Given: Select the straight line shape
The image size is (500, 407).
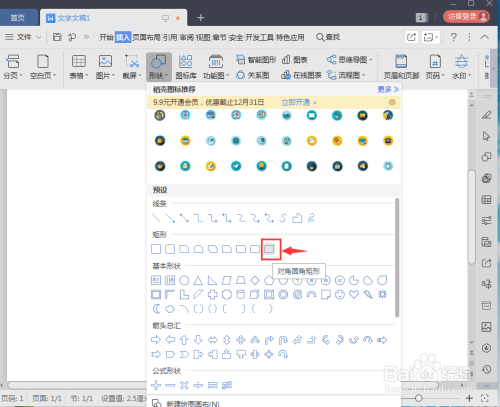Looking at the screenshot, I should tap(156, 218).
